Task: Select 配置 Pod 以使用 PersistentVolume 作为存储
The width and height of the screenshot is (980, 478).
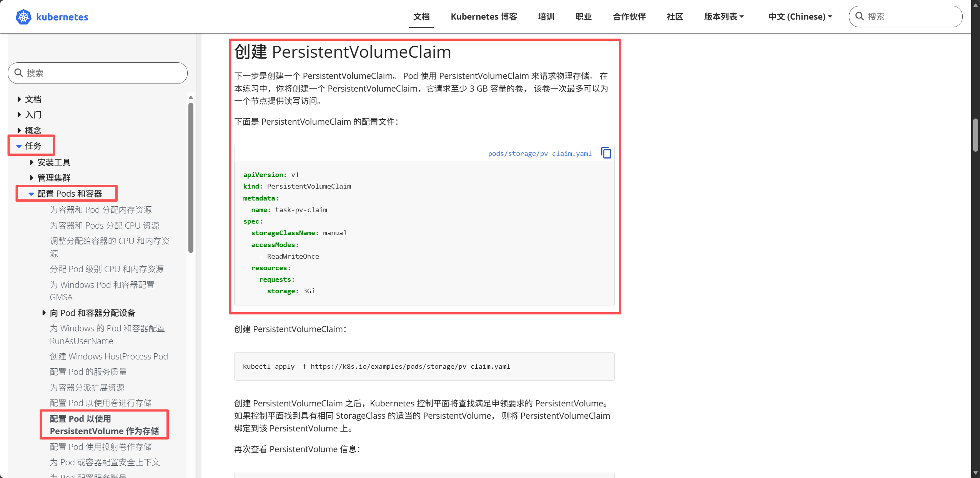Action: pos(104,425)
